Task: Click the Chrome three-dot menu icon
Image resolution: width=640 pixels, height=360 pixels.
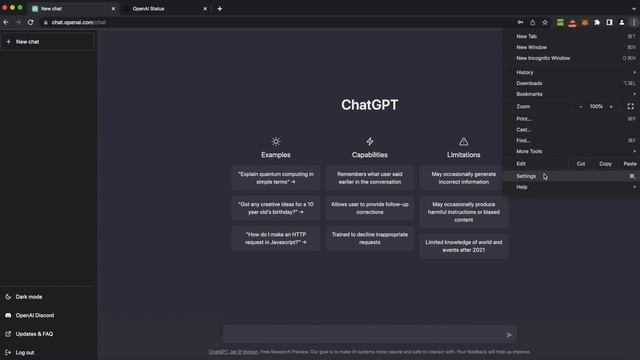Action: pos(634,22)
